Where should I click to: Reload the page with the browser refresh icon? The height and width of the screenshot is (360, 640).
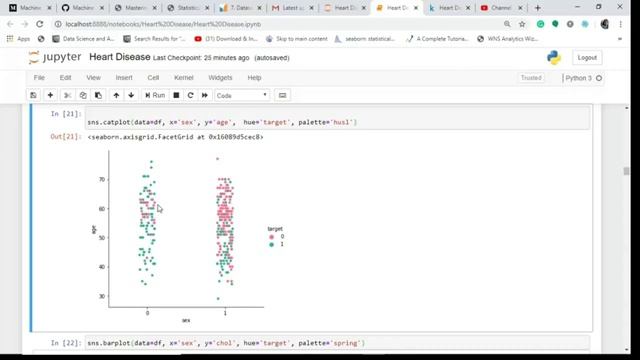tap(40, 24)
